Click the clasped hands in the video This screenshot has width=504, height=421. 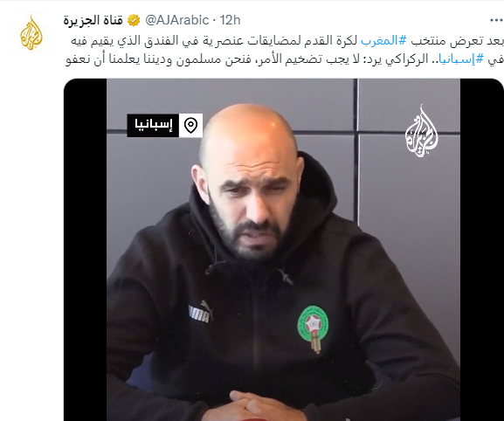pyautogui.click(x=266, y=406)
